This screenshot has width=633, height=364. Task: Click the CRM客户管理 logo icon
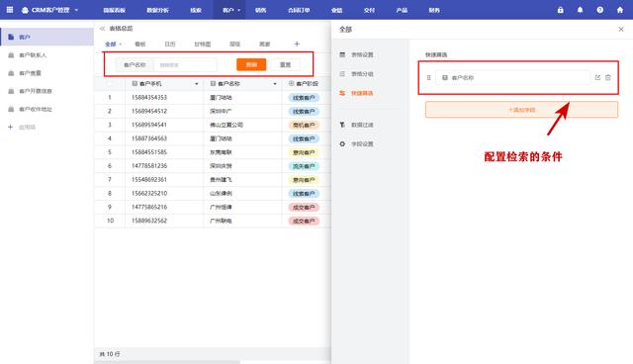pyautogui.click(x=25, y=10)
